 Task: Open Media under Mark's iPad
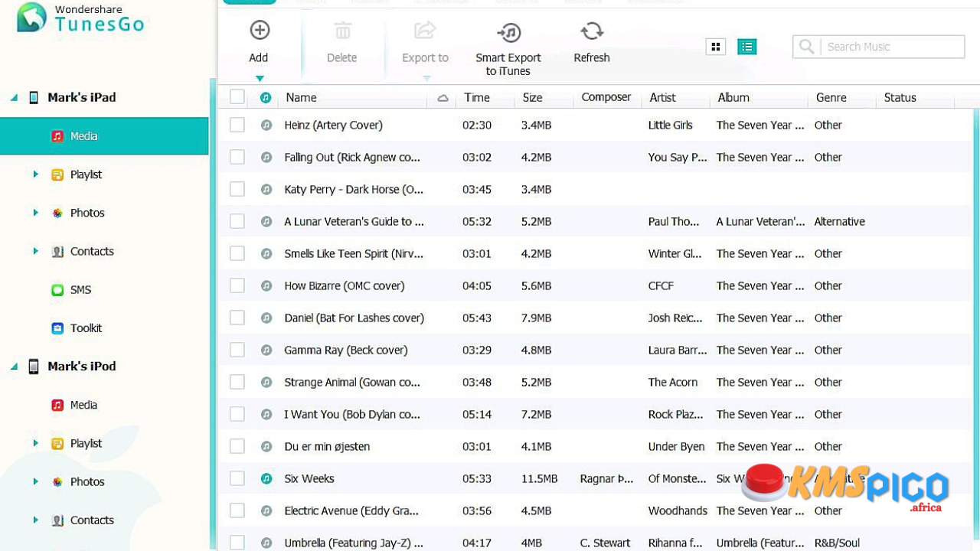[x=104, y=136]
